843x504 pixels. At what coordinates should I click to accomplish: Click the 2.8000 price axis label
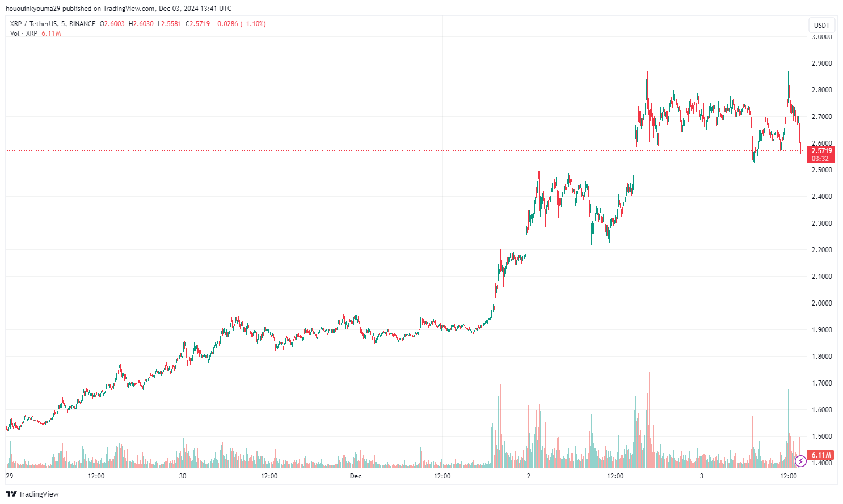(x=821, y=90)
